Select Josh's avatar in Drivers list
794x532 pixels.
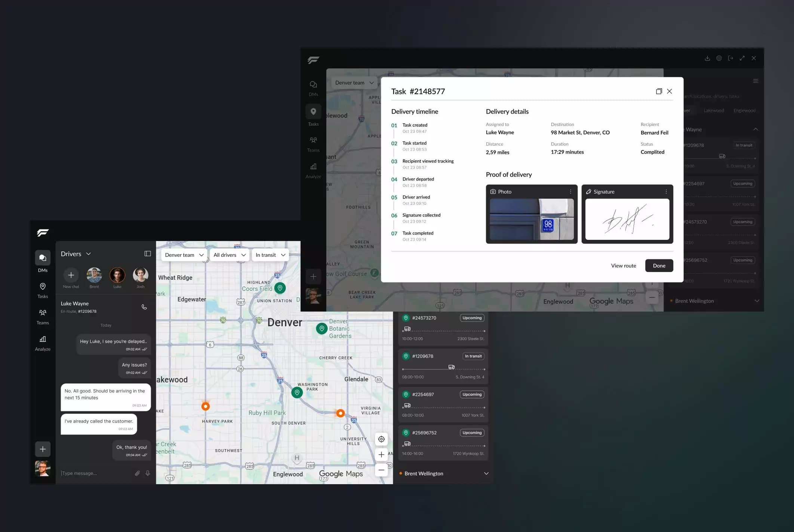(141, 275)
